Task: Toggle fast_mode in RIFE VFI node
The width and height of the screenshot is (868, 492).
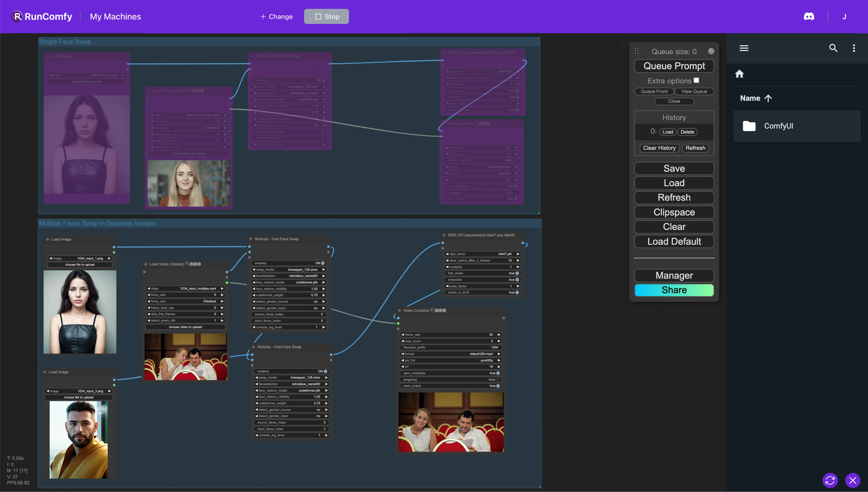Action: click(x=517, y=273)
